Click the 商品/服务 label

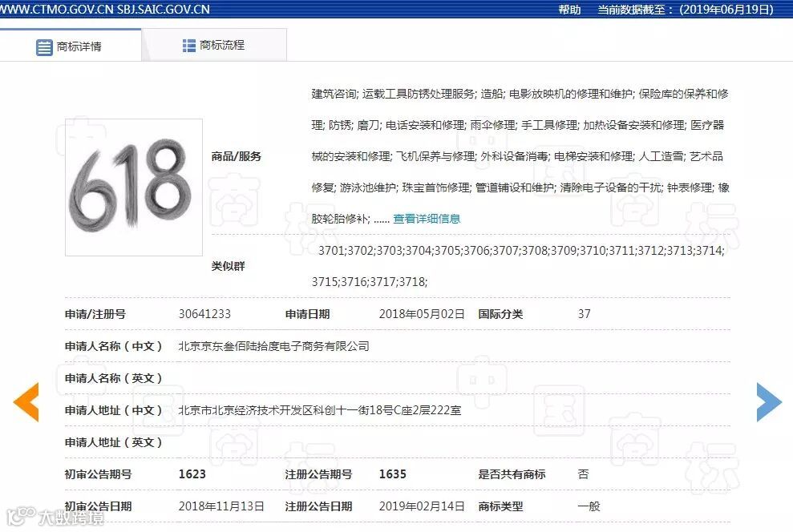click(237, 156)
